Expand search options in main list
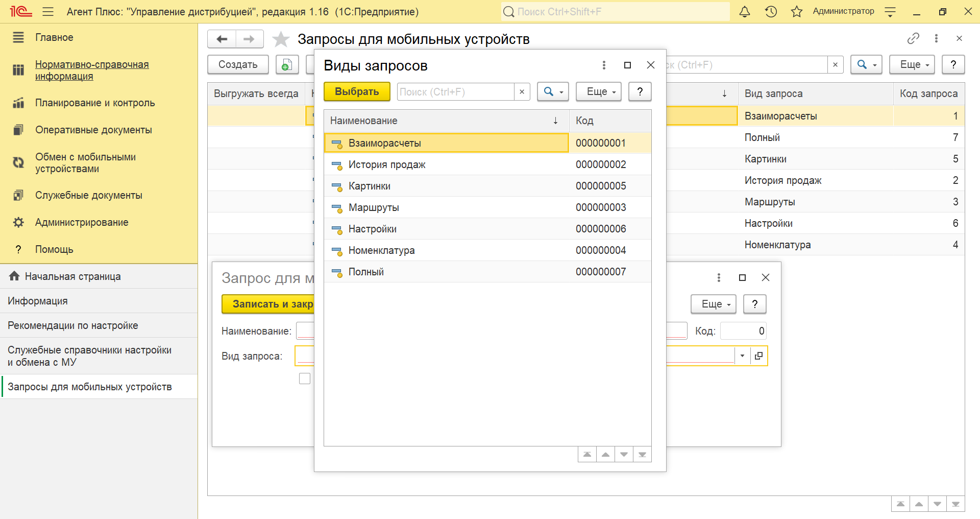The image size is (980, 519). pos(866,65)
